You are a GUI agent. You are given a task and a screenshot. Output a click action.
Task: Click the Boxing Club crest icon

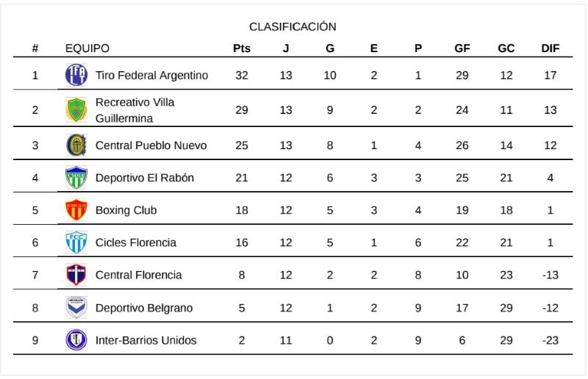pos(76,210)
